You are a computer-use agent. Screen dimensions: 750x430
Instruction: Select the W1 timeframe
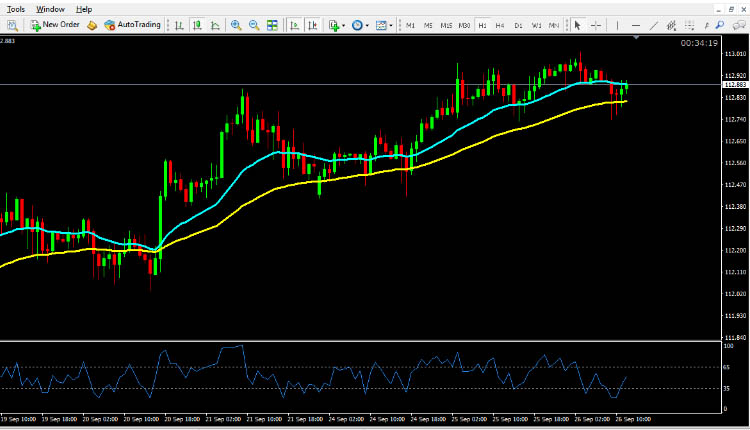(x=536, y=25)
